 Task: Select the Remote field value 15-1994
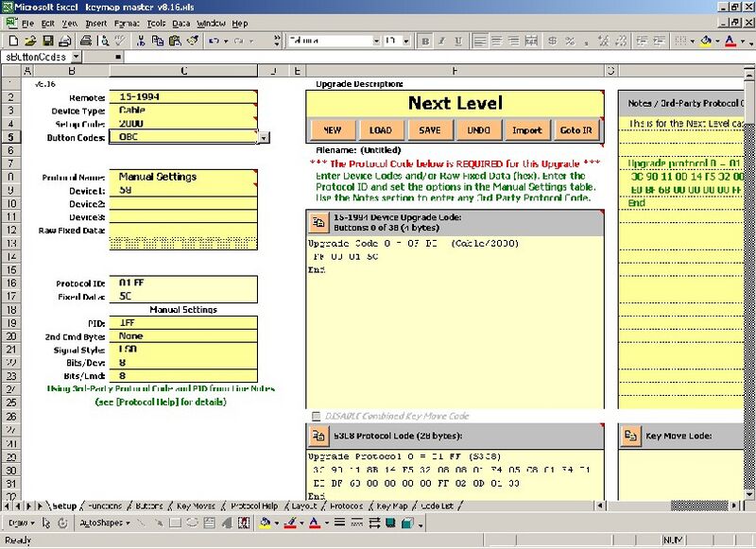[183, 97]
